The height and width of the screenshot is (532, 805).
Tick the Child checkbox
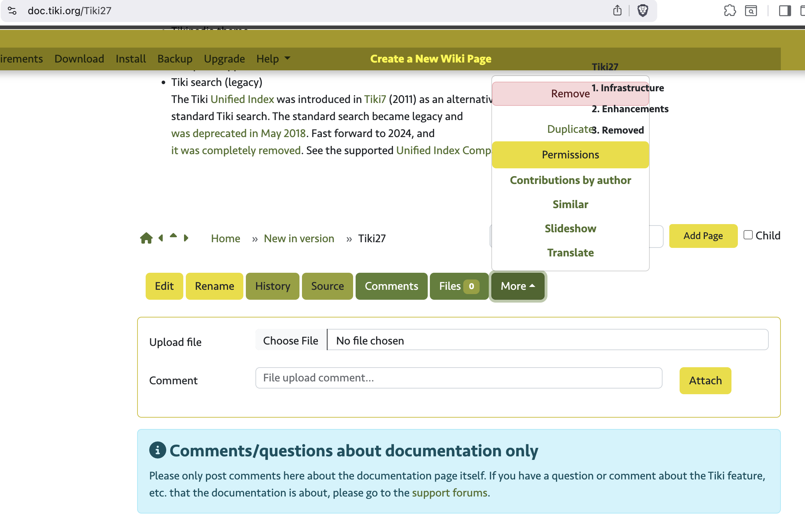tap(748, 235)
